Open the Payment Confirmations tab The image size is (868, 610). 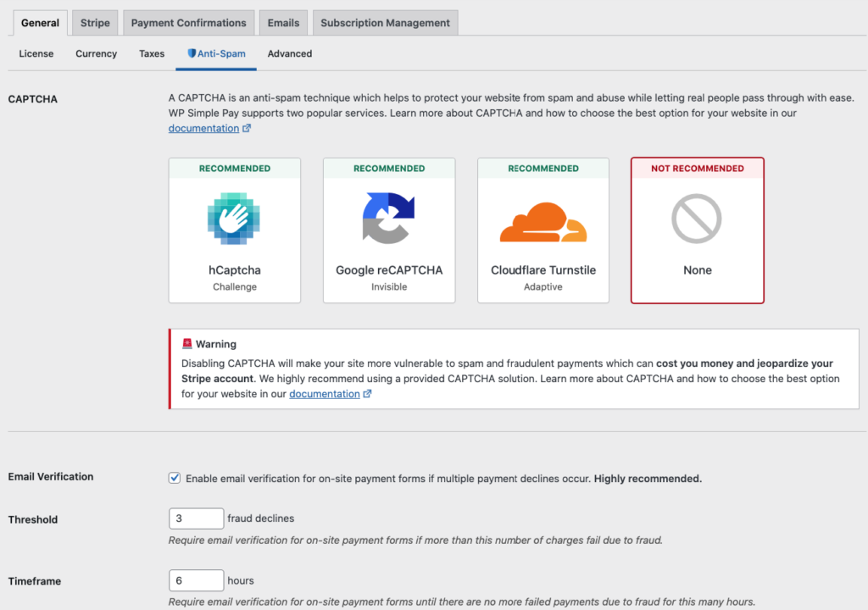[x=188, y=23]
